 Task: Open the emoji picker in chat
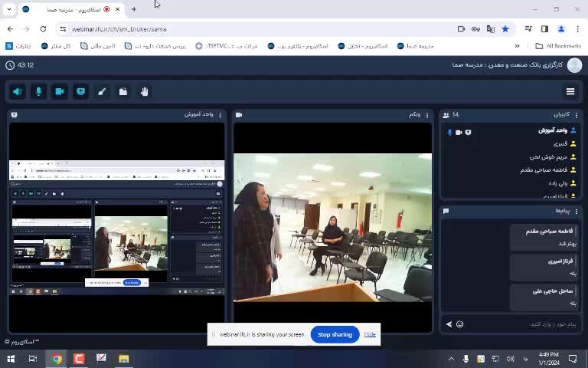click(459, 324)
